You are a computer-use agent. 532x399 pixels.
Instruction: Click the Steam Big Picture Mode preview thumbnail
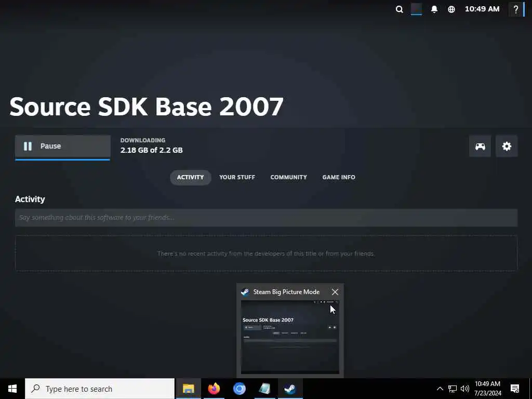pyautogui.click(x=290, y=337)
